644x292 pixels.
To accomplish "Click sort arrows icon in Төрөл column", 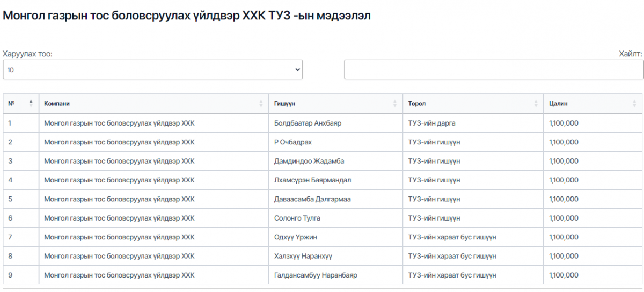I will coord(536,104).
